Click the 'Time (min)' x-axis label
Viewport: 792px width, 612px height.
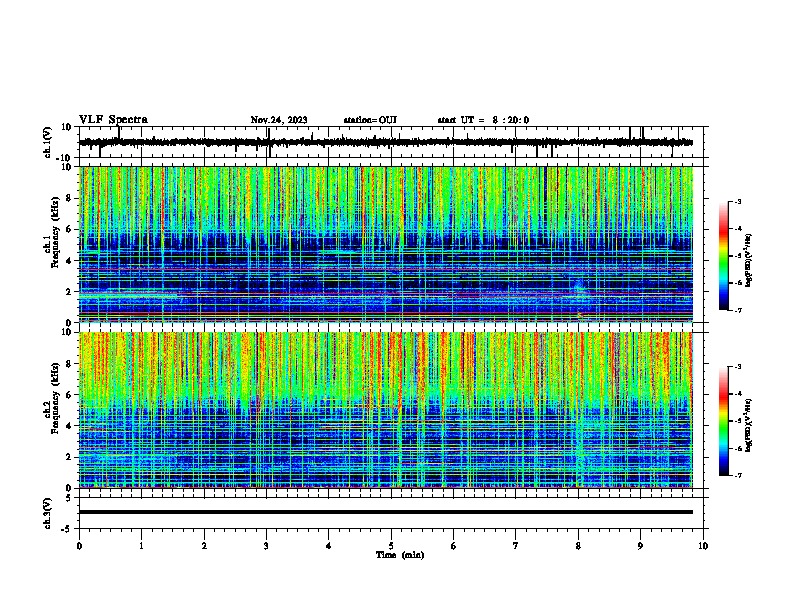(x=400, y=555)
